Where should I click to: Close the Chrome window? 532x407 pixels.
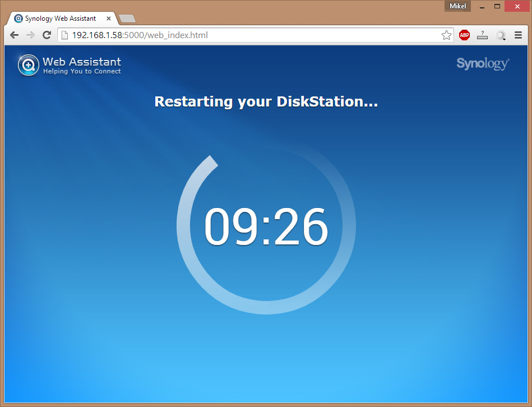(517, 6)
